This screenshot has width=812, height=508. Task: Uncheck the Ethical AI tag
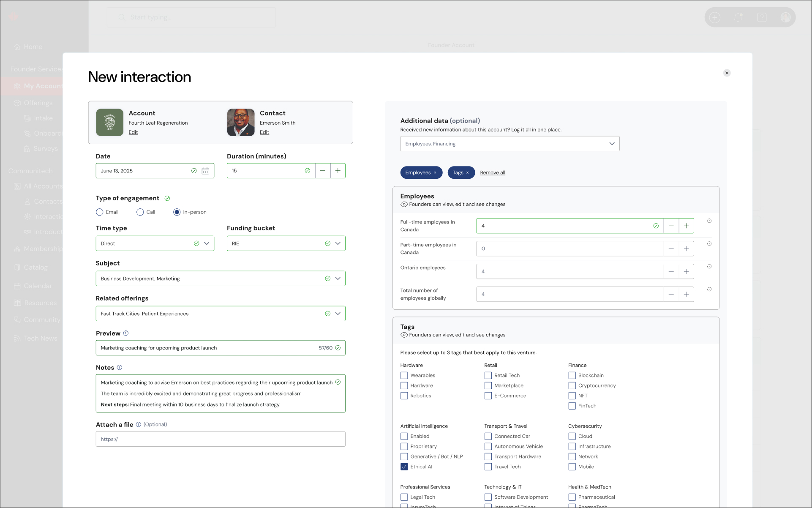point(404,467)
